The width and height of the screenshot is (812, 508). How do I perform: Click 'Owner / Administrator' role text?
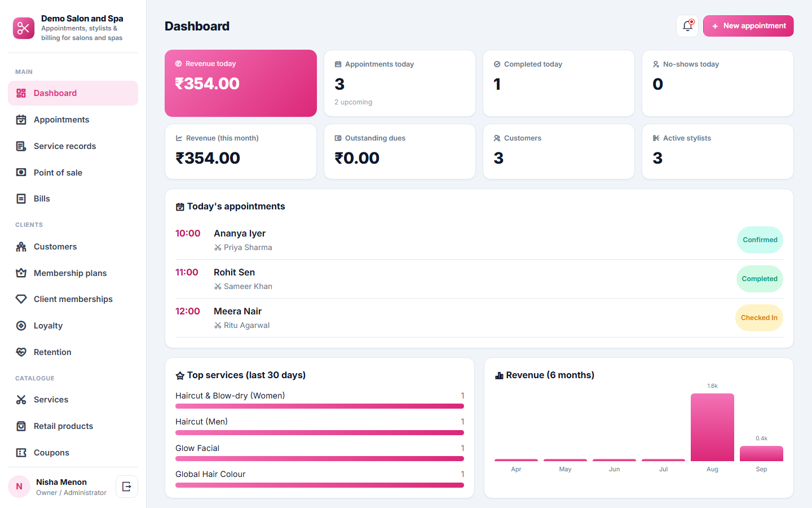(71, 493)
